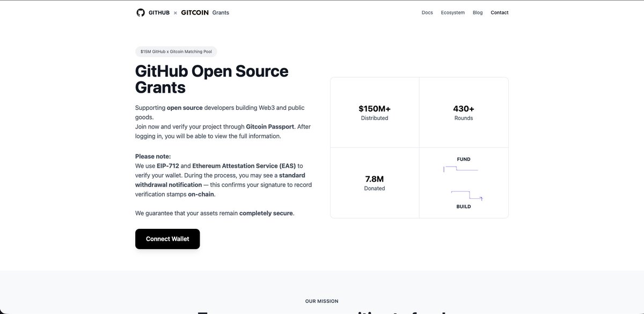
Task: Click the Grants label in header
Action: (x=221, y=12)
